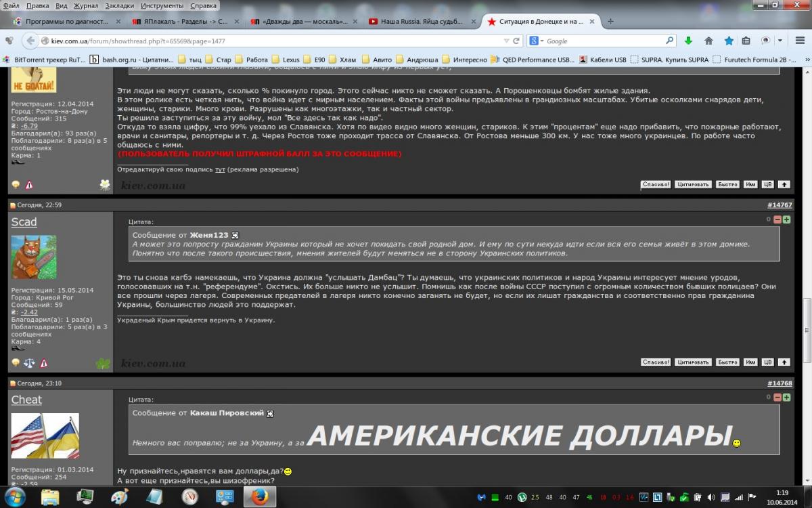The height and width of the screenshot is (508, 812).
Task: Click the browser back arrow button
Action: click(30, 41)
